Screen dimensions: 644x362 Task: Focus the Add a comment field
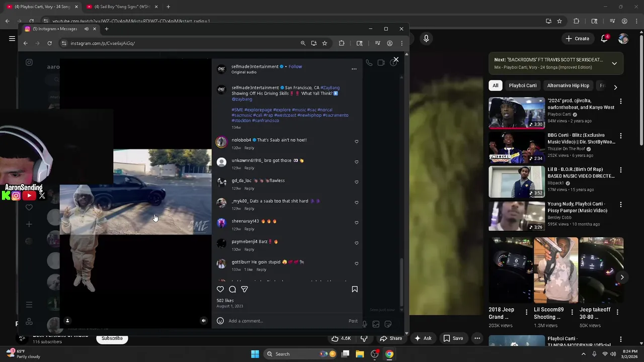click(x=287, y=321)
